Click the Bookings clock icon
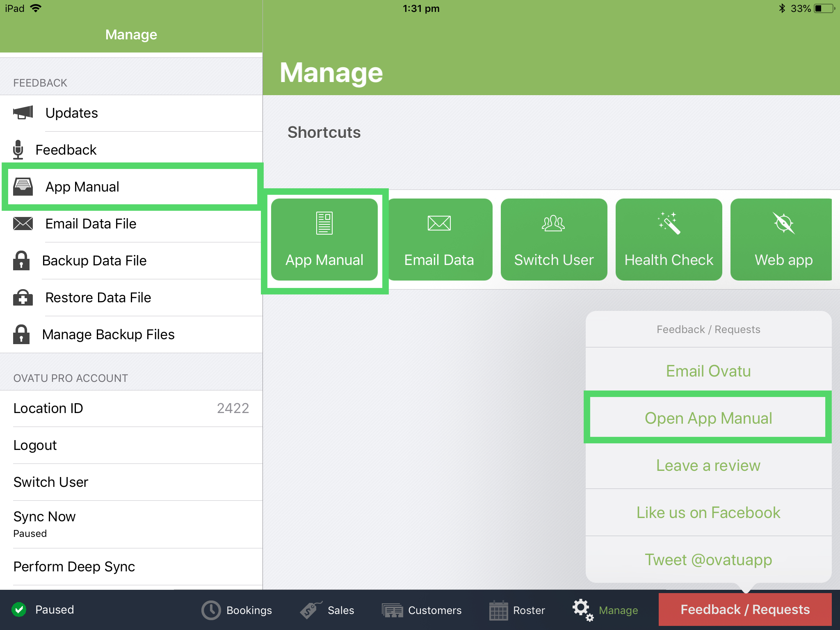The image size is (840, 630). (x=211, y=610)
